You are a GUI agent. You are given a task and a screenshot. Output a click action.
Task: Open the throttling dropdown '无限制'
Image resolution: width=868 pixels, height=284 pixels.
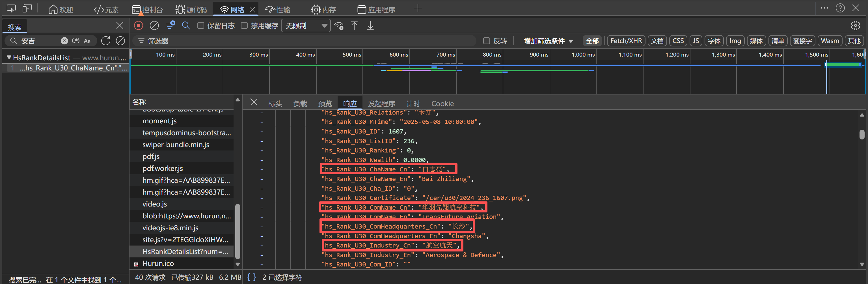[x=306, y=26]
